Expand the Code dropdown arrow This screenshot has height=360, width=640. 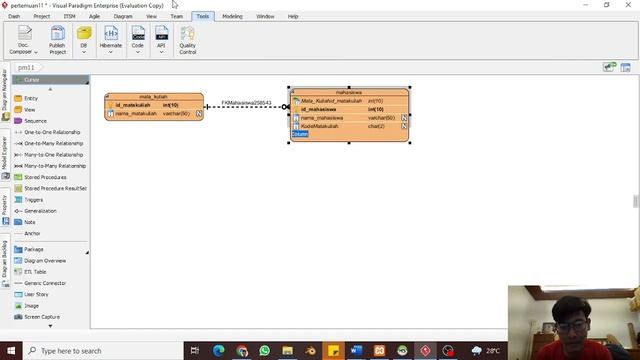[x=138, y=52]
